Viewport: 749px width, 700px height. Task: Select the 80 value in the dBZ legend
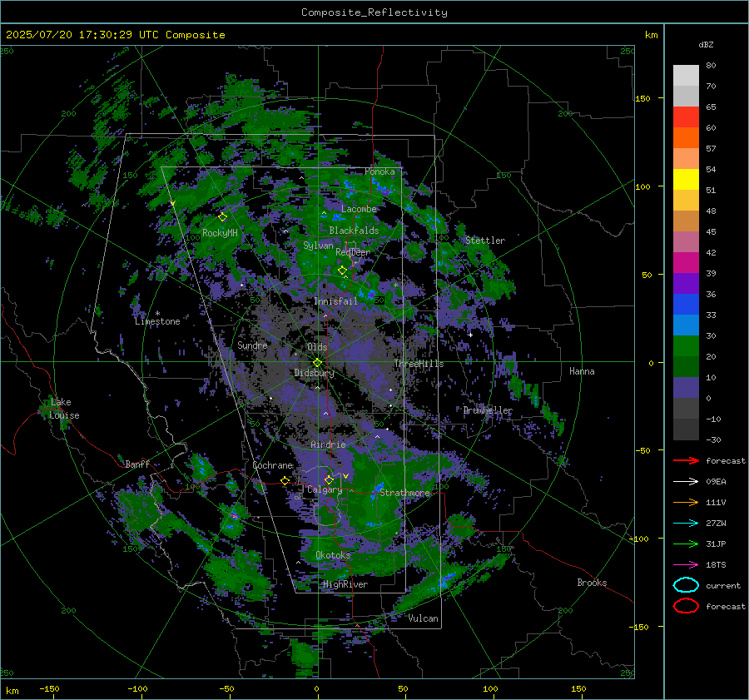[711, 66]
